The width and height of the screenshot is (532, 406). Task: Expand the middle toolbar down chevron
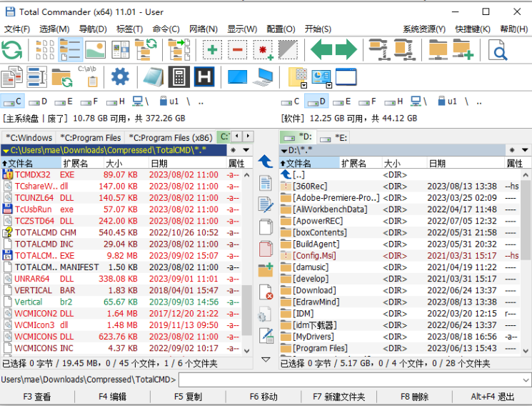(266, 360)
